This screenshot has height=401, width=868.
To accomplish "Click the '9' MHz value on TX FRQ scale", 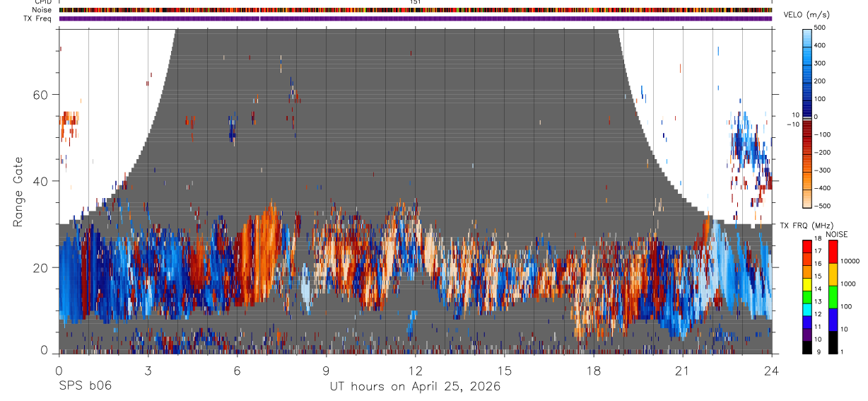I will (819, 351).
